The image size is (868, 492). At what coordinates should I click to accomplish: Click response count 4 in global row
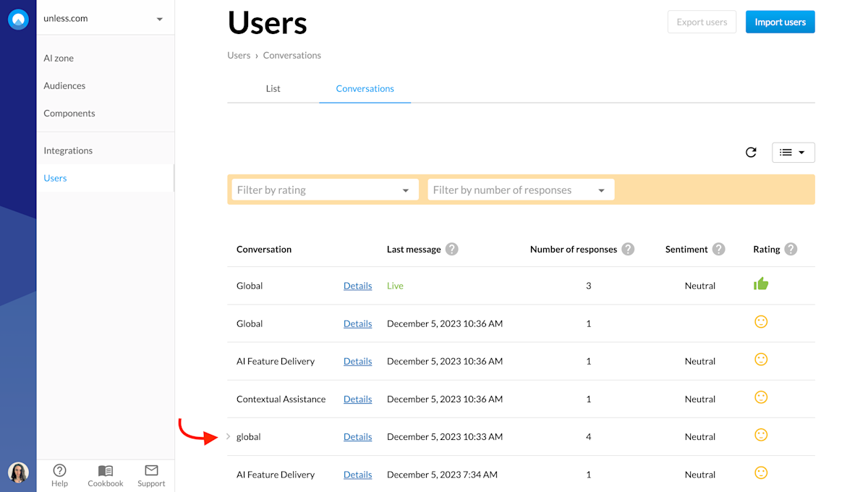[589, 436]
